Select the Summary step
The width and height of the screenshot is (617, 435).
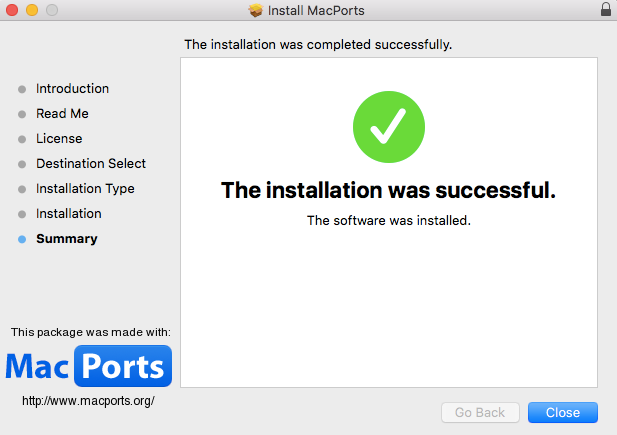(67, 239)
